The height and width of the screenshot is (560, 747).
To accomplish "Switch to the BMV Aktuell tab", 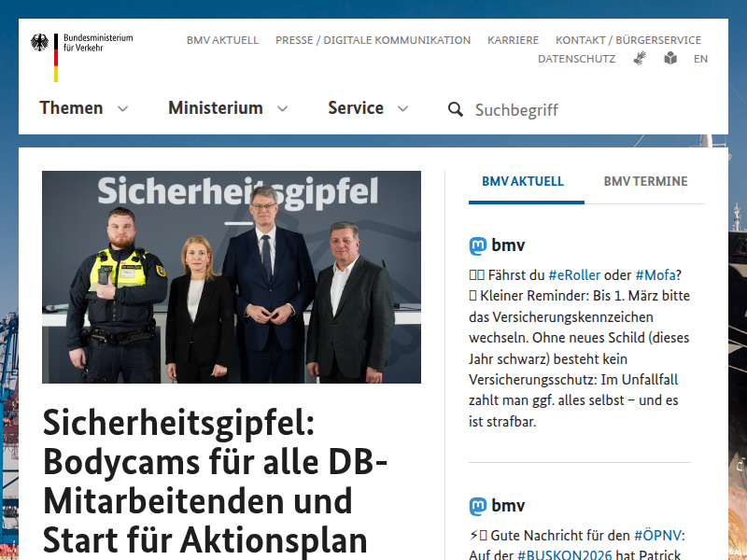I will [x=523, y=181].
